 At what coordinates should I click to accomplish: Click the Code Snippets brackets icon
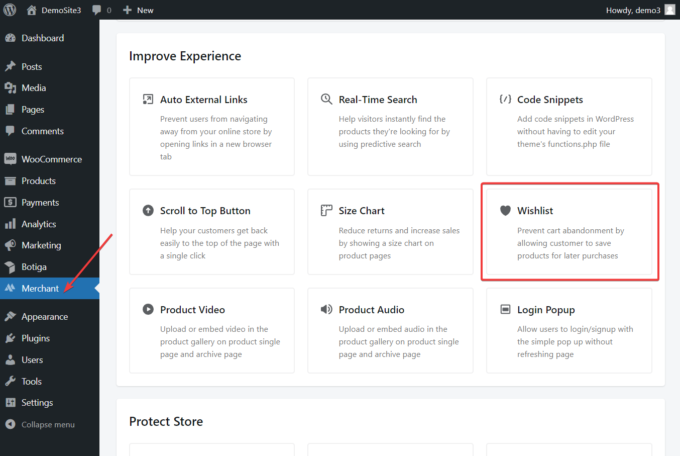[505, 99]
